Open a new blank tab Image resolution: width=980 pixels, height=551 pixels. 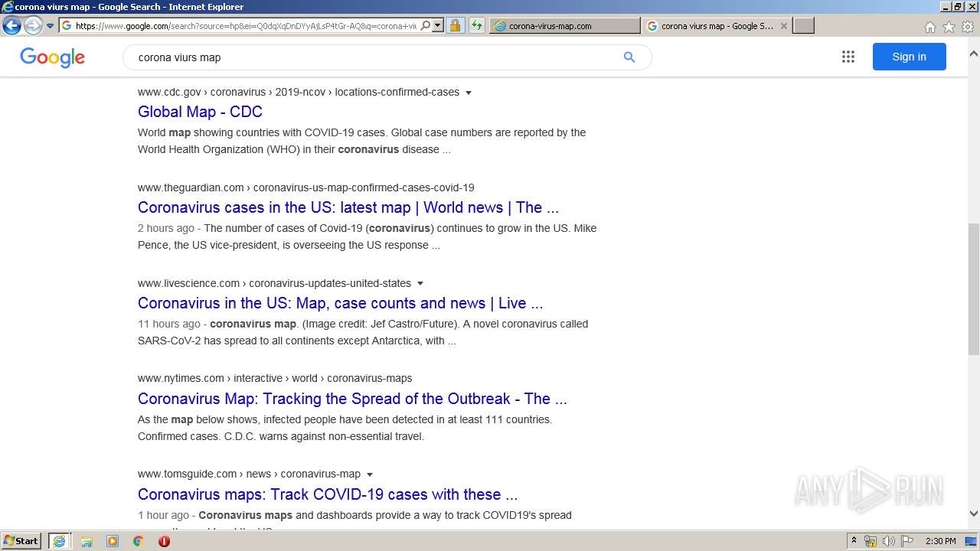(x=803, y=25)
